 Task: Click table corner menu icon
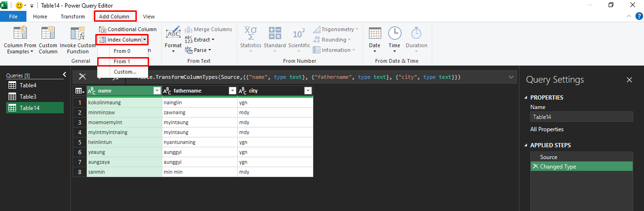[80, 91]
